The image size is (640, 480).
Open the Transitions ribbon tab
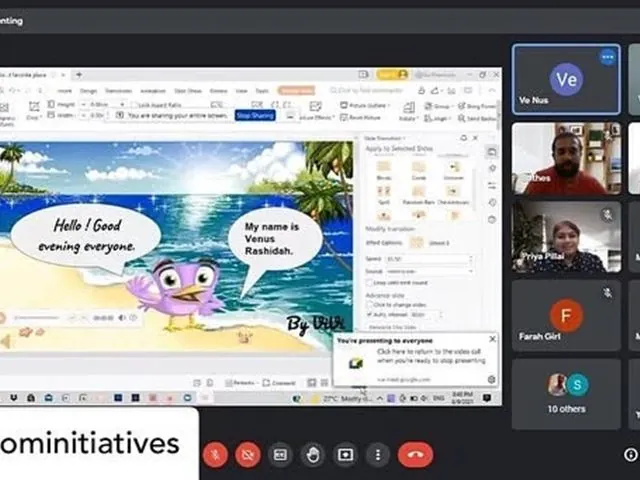118,91
